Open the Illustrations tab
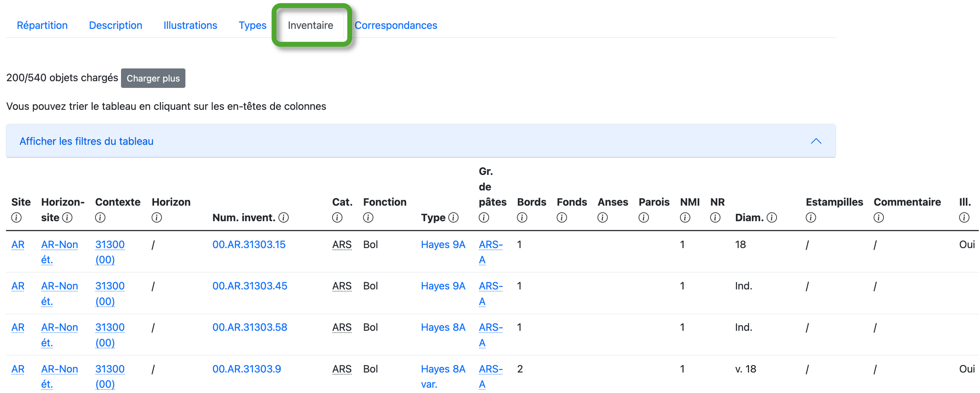This screenshot has width=980, height=393. click(x=190, y=25)
